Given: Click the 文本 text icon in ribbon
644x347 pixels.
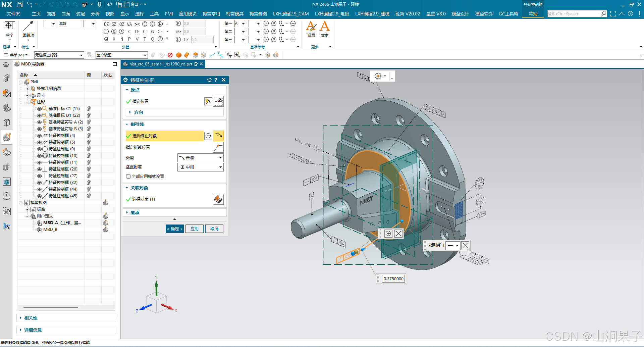Looking at the screenshot, I should pos(325,27).
